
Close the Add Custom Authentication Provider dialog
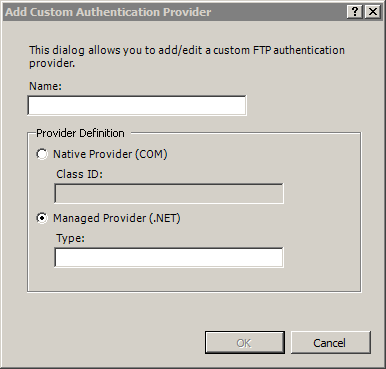tap(373, 12)
